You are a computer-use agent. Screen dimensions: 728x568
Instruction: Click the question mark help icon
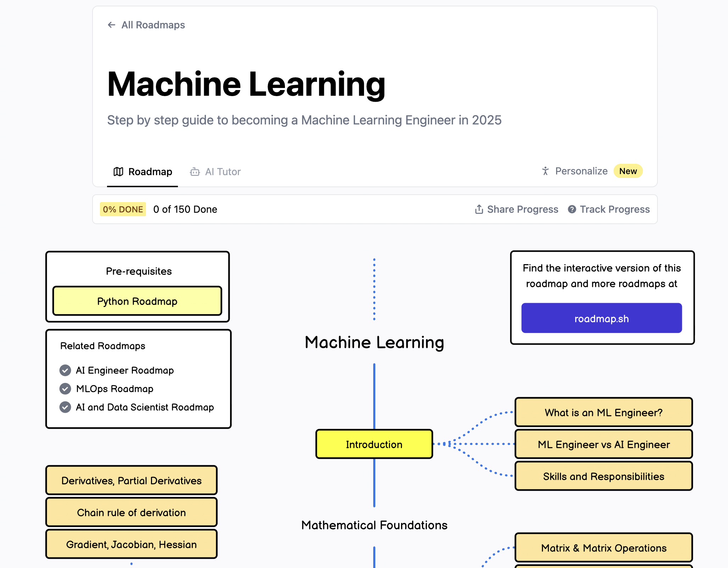point(572,209)
